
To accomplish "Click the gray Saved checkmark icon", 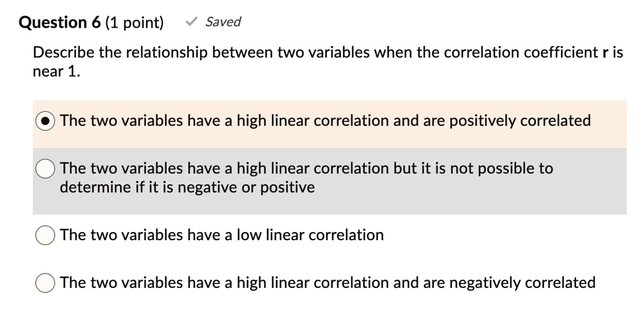I will point(191,21).
